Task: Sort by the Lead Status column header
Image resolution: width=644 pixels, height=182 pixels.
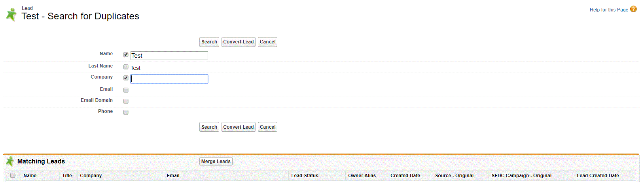Action: tap(305, 176)
